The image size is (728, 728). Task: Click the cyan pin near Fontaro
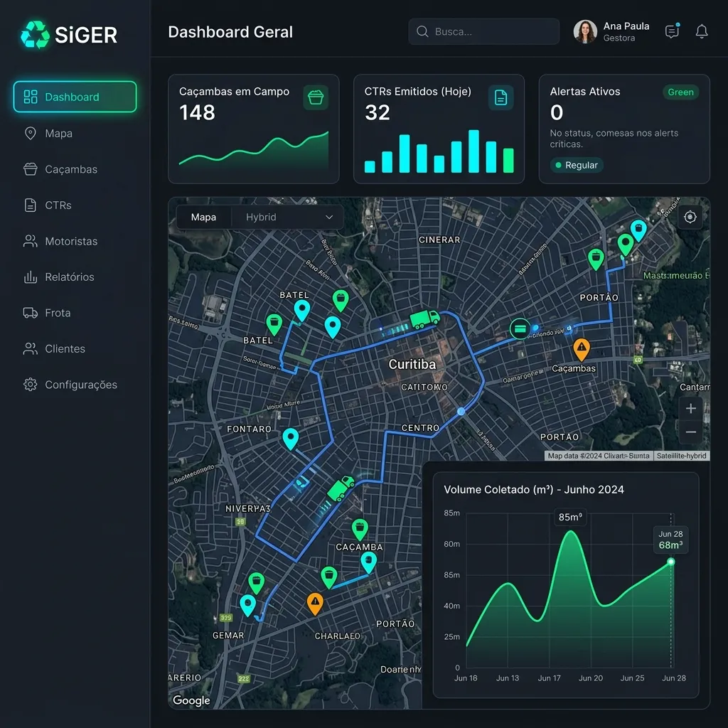coord(291,439)
